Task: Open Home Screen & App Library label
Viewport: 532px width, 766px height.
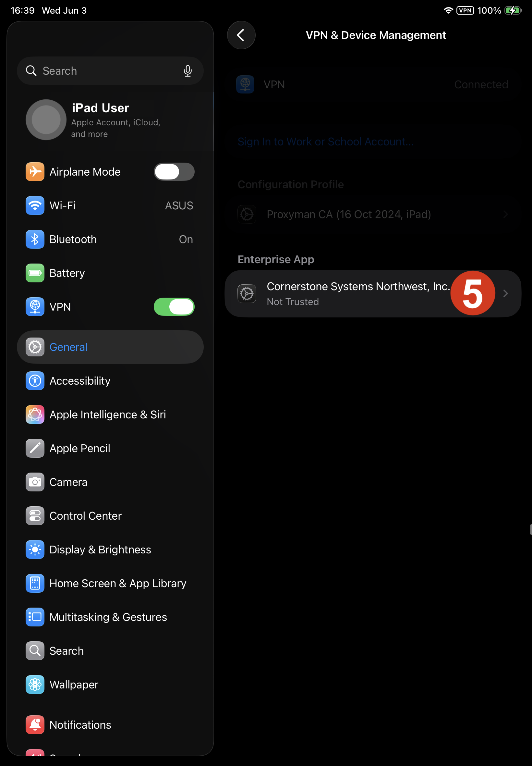Action: 118,584
